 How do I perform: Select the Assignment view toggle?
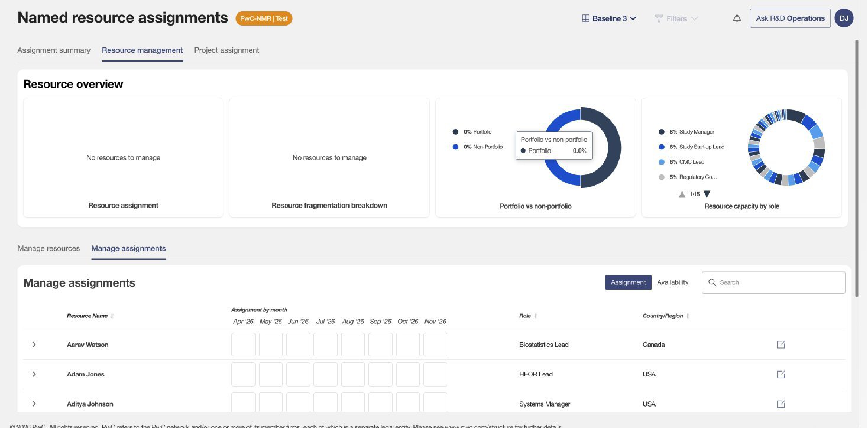point(628,282)
